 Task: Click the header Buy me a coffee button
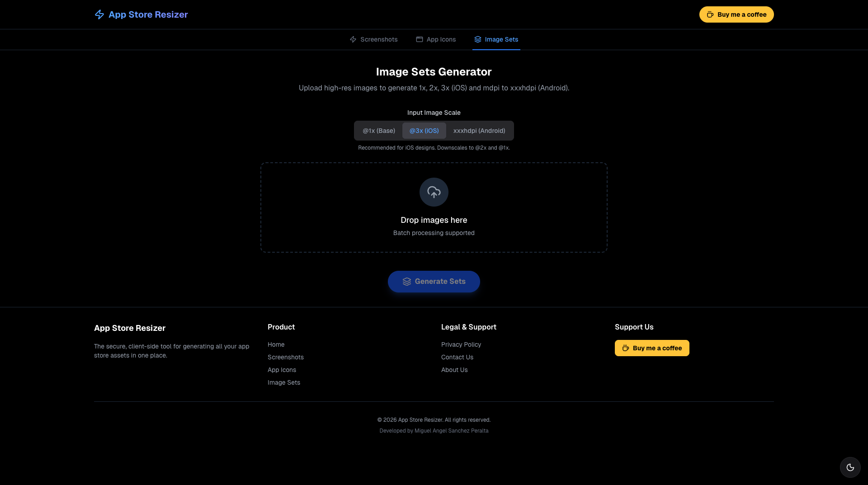click(x=736, y=14)
